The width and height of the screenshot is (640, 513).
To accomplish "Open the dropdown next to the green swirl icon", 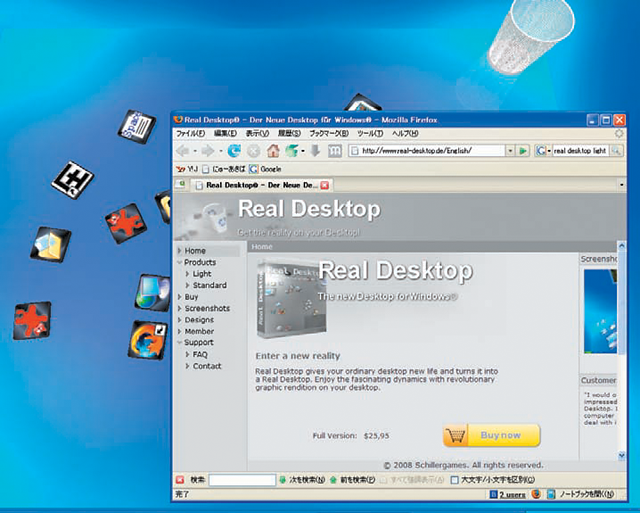I will (303, 151).
